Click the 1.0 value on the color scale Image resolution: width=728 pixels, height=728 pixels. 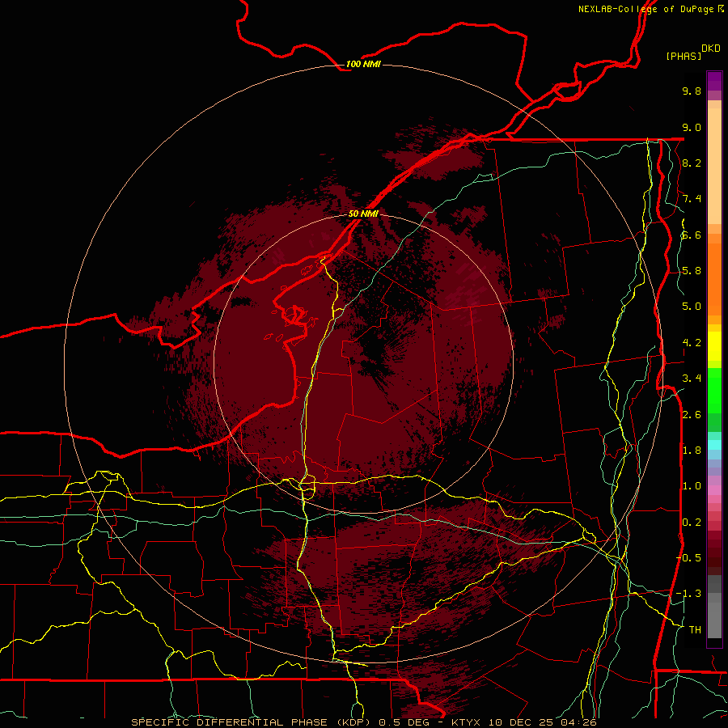(x=692, y=486)
